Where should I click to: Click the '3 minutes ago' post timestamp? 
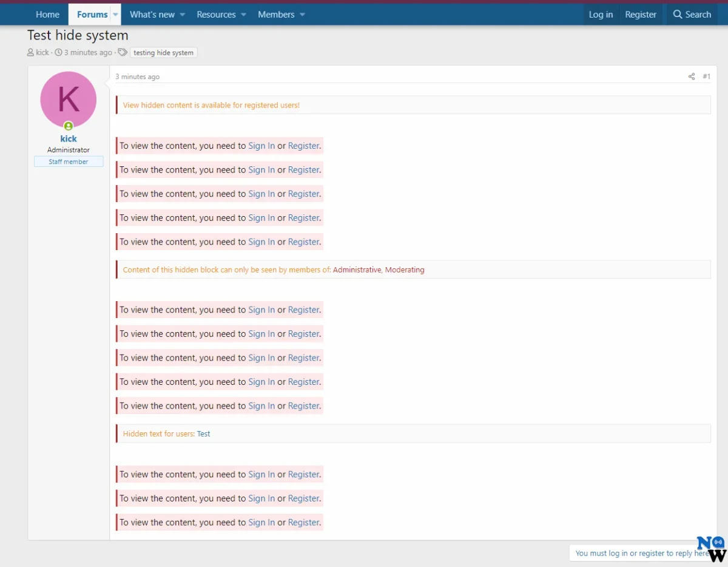tap(138, 77)
